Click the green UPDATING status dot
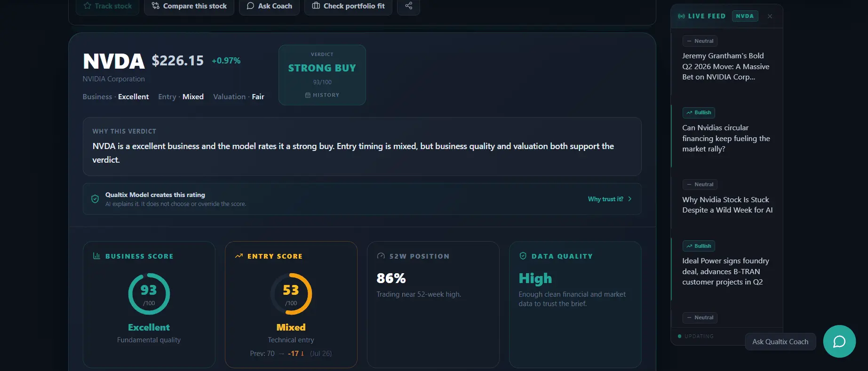This screenshot has width=868, height=371. click(679, 336)
